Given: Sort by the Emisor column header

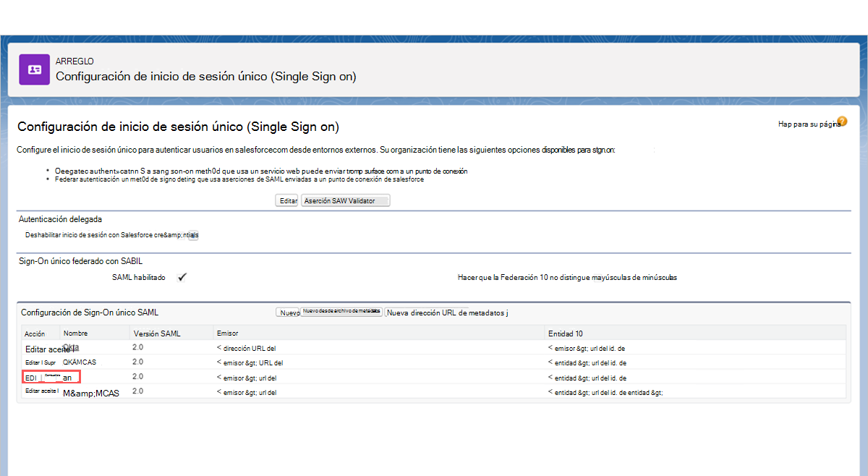Looking at the screenshot, I should [x=227, y=333].
